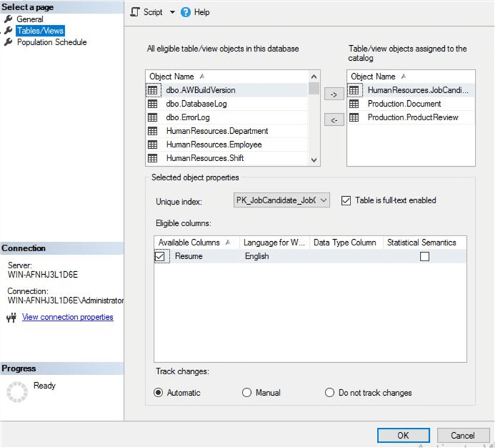The width and height of the screenshot is (495, 448).
Task: Click the Help toolbar label
Action: point(202,12)
